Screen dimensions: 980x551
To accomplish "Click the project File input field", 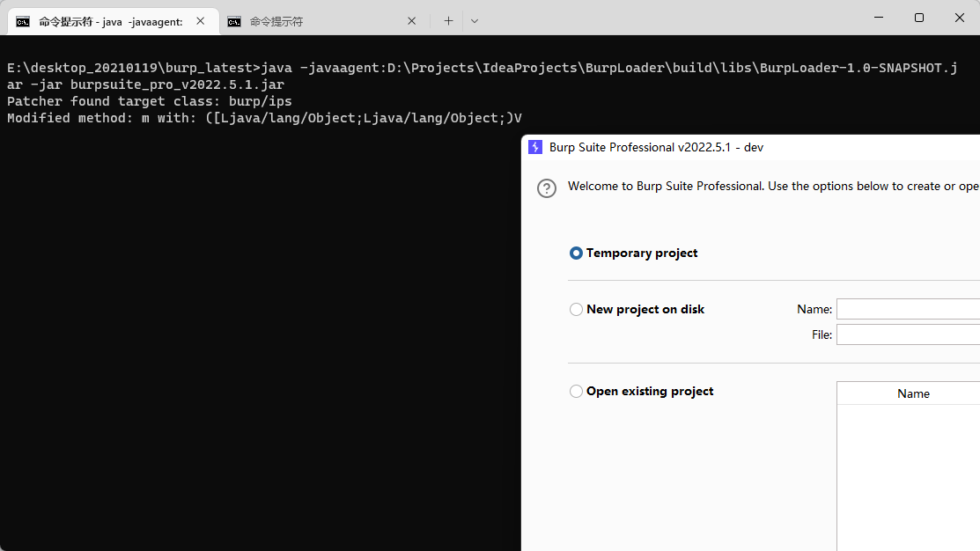I will click(x=907, y=334).
